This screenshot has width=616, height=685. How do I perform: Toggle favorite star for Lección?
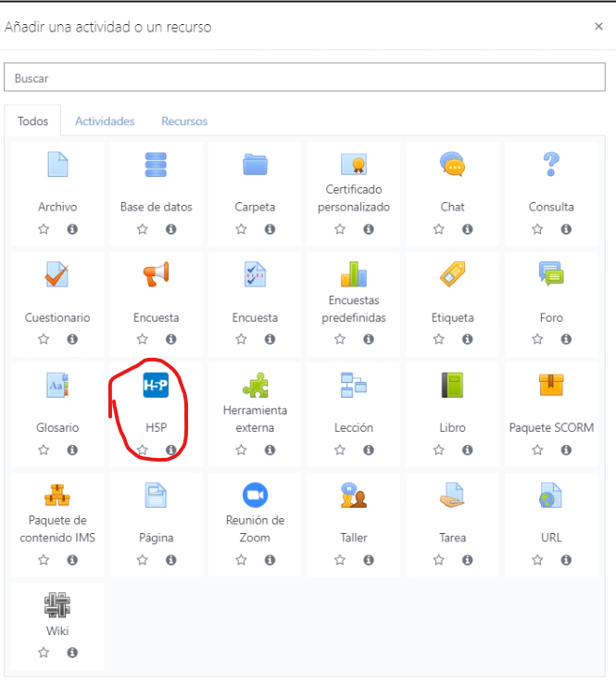pyautogui.click(x=340, y=450)
